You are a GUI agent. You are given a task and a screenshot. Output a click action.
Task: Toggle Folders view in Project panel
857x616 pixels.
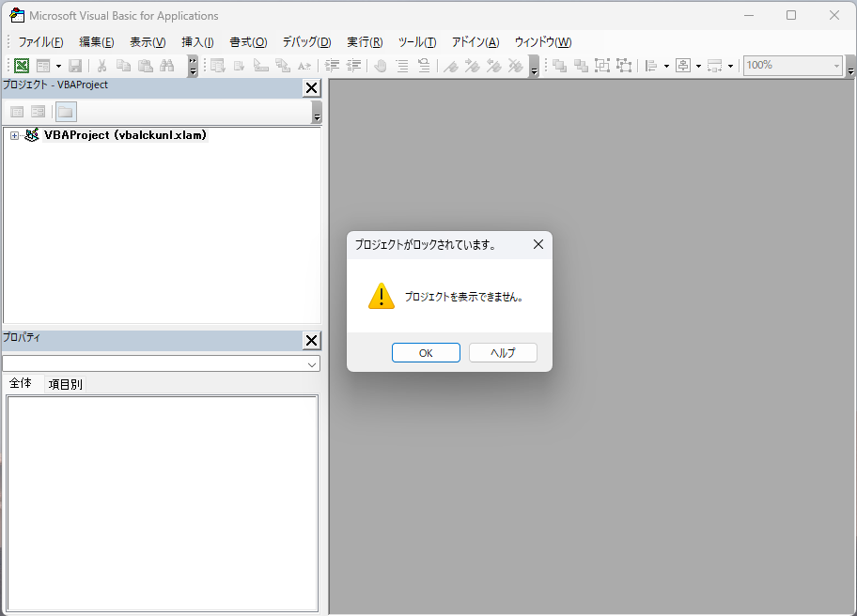(65, 112)
